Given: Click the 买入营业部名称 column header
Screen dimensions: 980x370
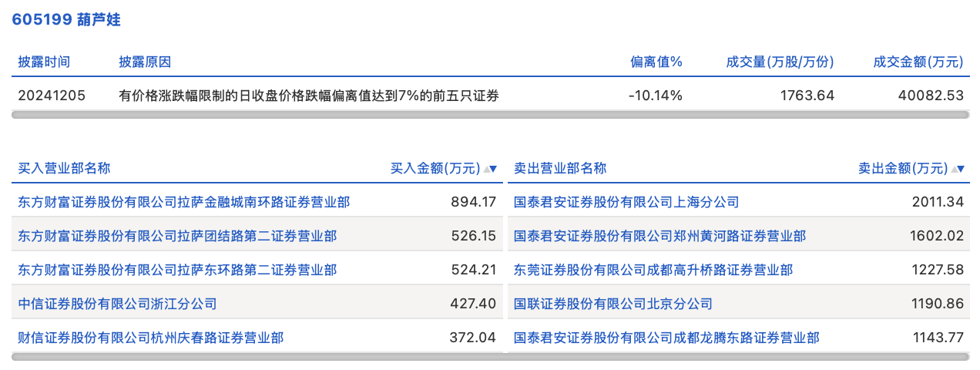Looking at the screenshot, I should [x=64, y=169].
